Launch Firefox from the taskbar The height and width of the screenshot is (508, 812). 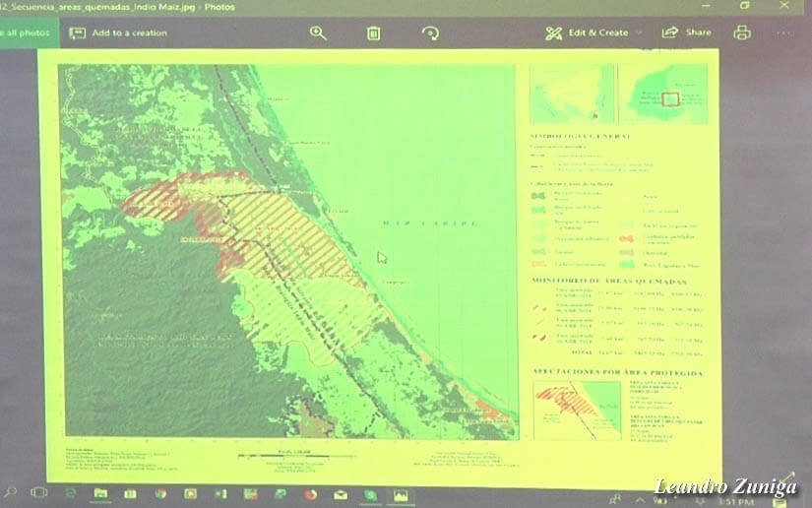click(x=310, y=494)
